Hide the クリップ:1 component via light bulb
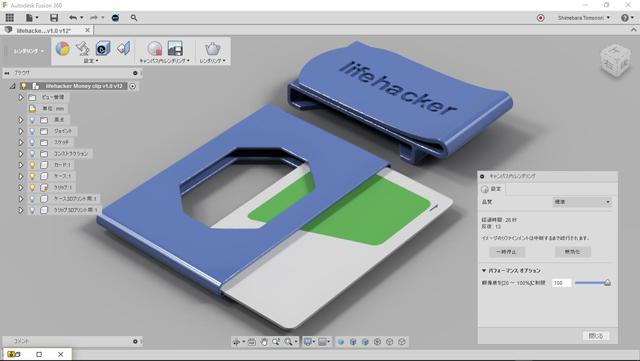The image size is (640, 361). 32,187
